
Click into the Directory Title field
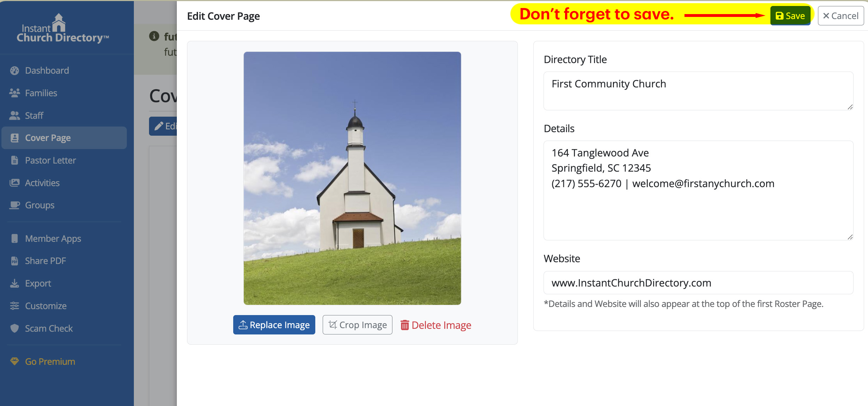click(x=698, y=91)
